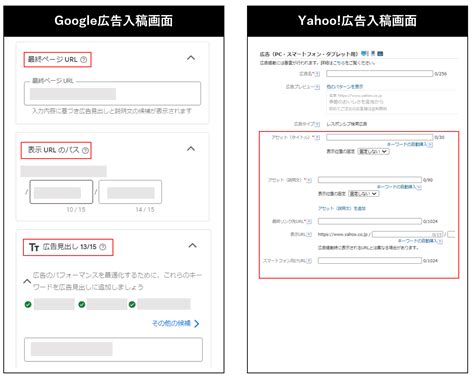Open help icon next to 広告タイプ label
This screenshot has height=377, width=474.
[x=318, y=124]
